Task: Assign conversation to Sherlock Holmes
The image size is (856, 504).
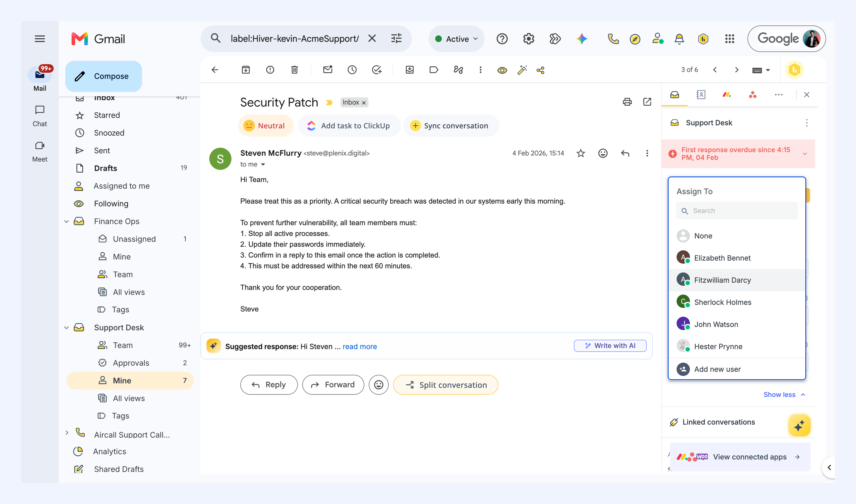Action: click(x=737, y=302)
